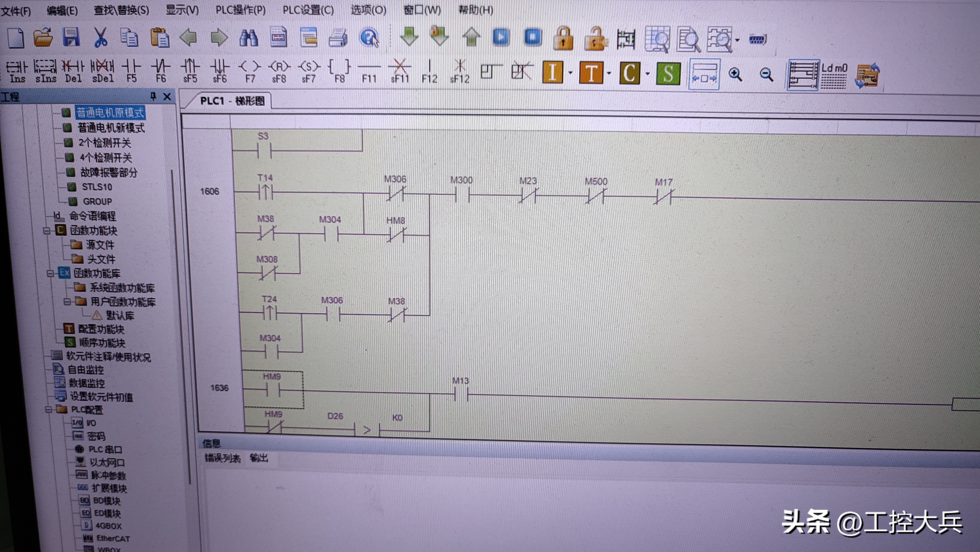Open dropdown arrow beside the I icon
This screenshot has height=552, width=980.
coord(570,72)
